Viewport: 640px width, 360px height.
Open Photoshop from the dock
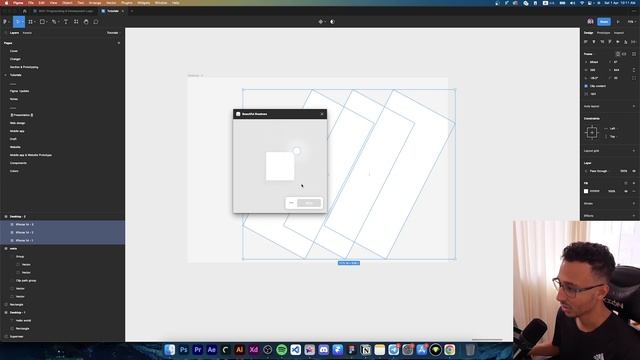point(184,350)
